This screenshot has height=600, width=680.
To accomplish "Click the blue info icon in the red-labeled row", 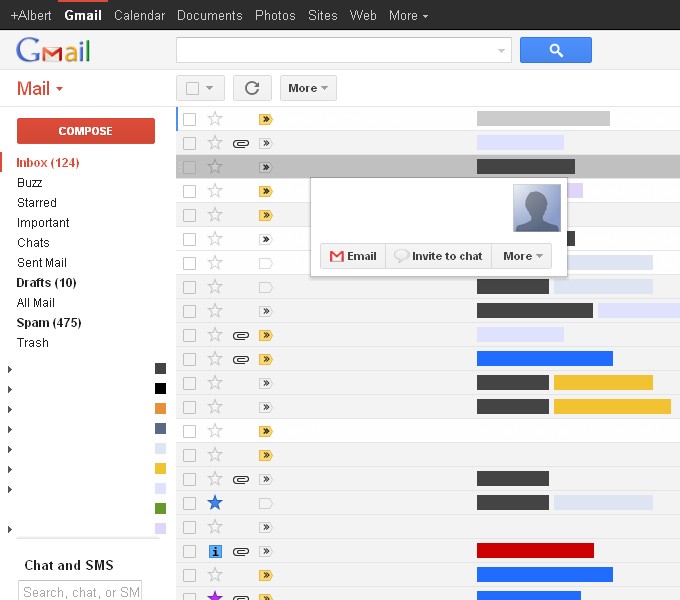I will click(x=215, y=551).
